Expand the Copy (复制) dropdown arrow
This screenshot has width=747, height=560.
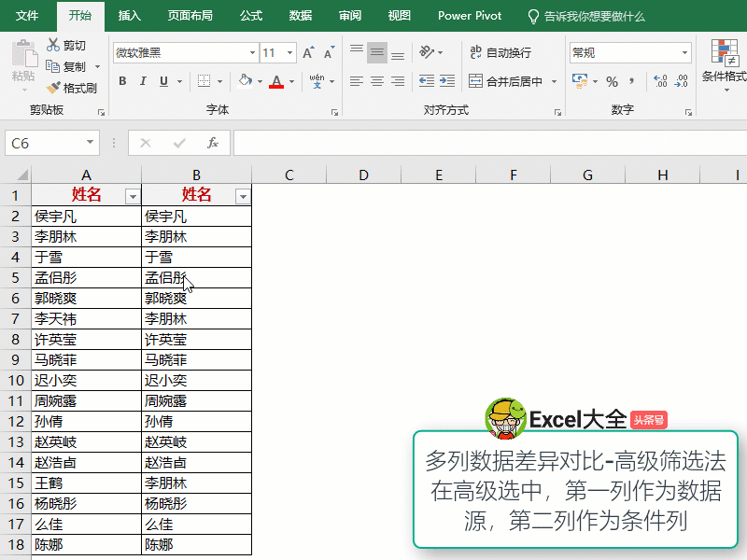coord(97,66)
